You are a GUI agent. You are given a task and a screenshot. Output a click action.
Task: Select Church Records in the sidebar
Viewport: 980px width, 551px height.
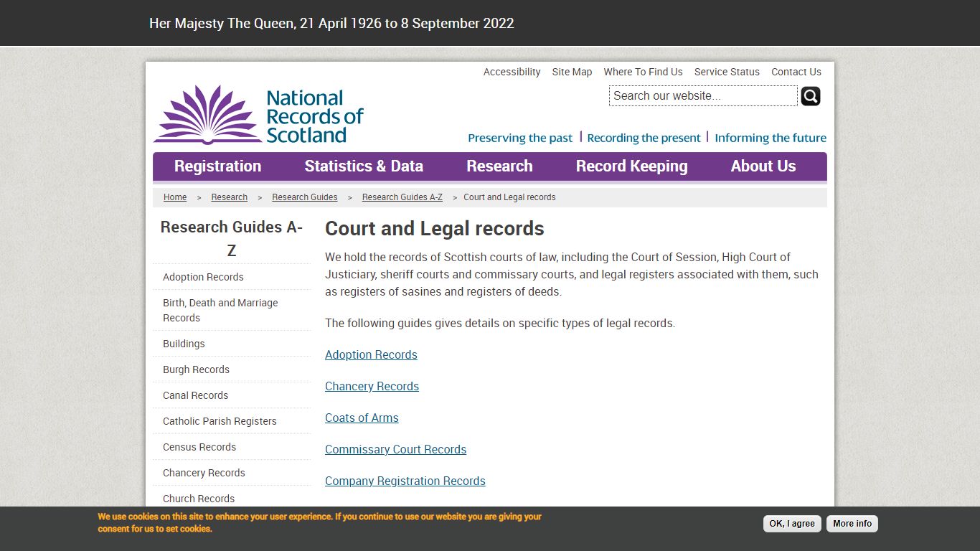pyautogui.click(x=199, y=499)
